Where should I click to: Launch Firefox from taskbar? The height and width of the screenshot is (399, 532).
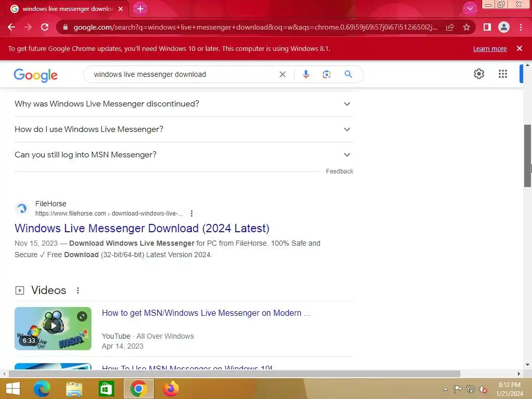tap(170, 389)
